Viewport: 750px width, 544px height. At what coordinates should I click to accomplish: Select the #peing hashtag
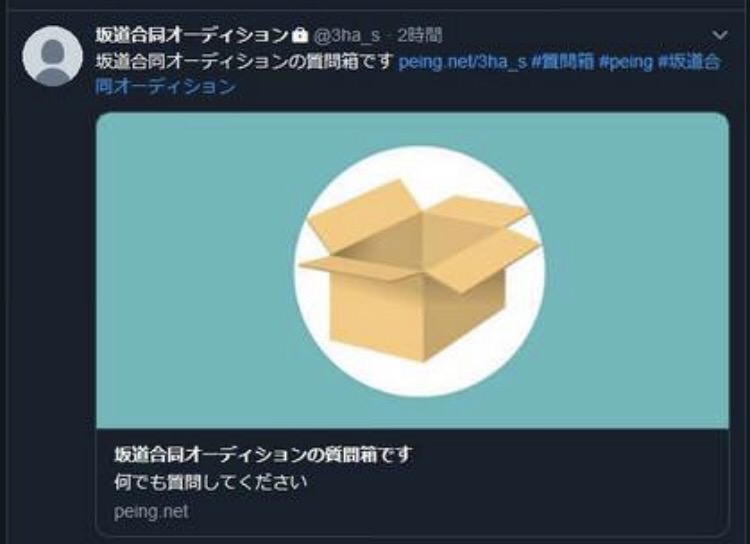pos(626,62)
